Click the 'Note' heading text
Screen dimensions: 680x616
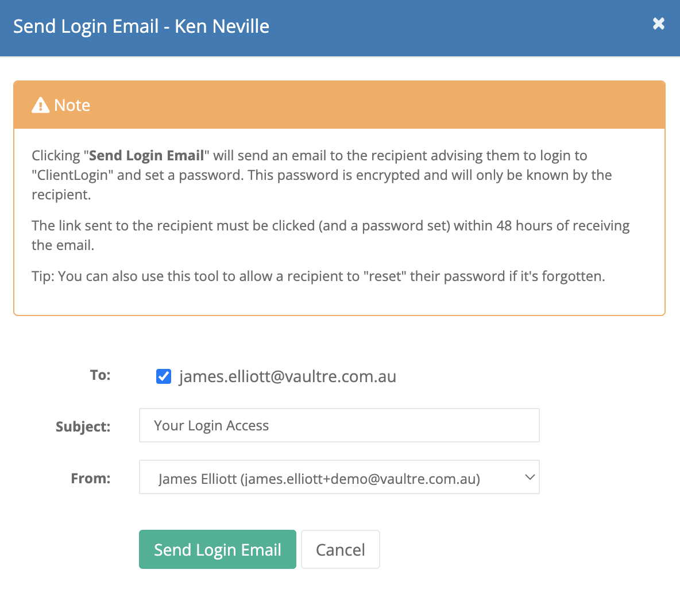pos(72,105)
